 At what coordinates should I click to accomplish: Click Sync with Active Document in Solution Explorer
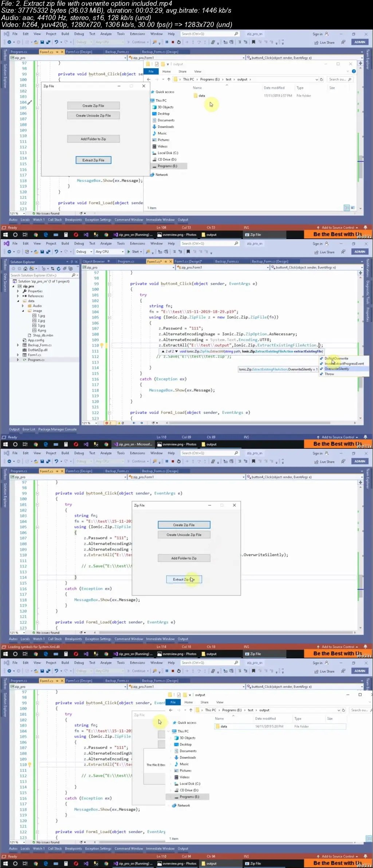(x=52, y=269)
